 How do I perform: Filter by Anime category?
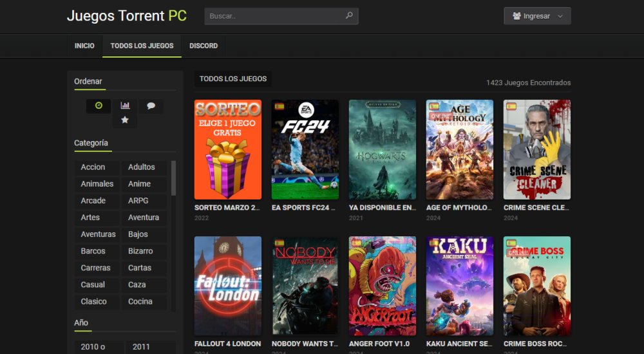144,184
